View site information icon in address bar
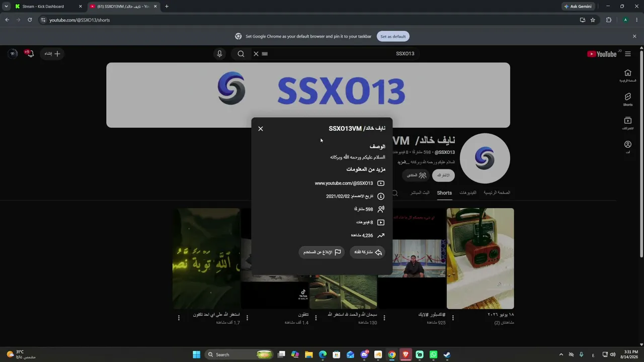 click(43, 20)
